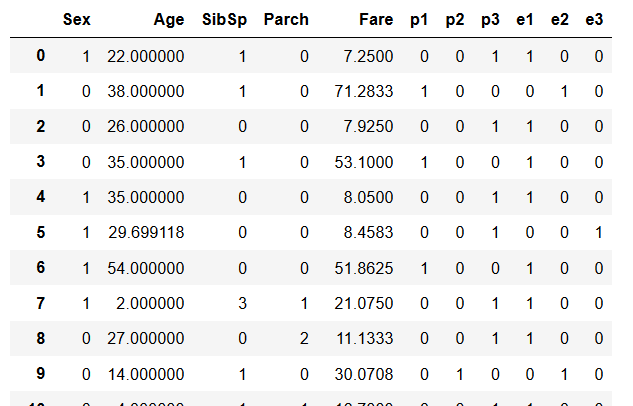
Task: Click Fare value 30.0708
Action: [364, 374]
